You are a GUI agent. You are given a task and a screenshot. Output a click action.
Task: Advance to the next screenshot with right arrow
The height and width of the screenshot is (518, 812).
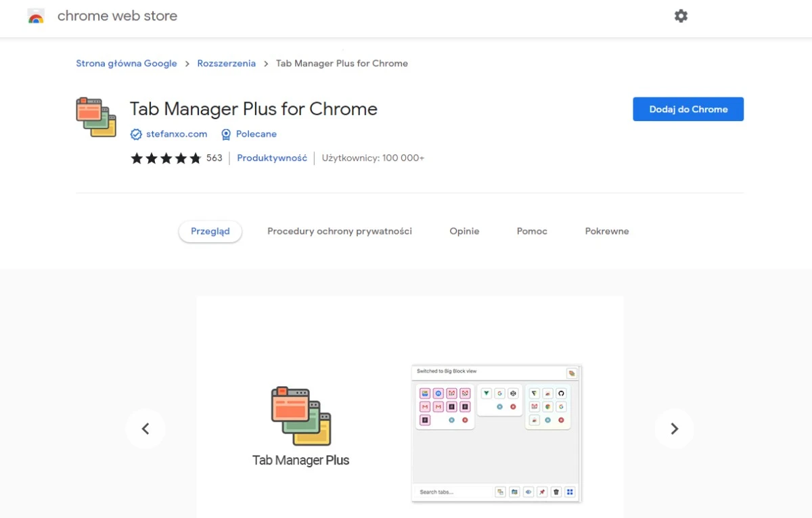click(674, 429)
